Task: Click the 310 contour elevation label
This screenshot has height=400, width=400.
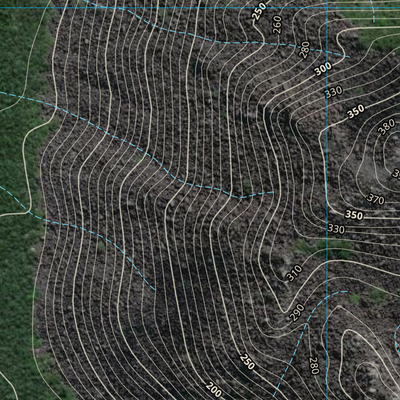Action: coord(294,273)
